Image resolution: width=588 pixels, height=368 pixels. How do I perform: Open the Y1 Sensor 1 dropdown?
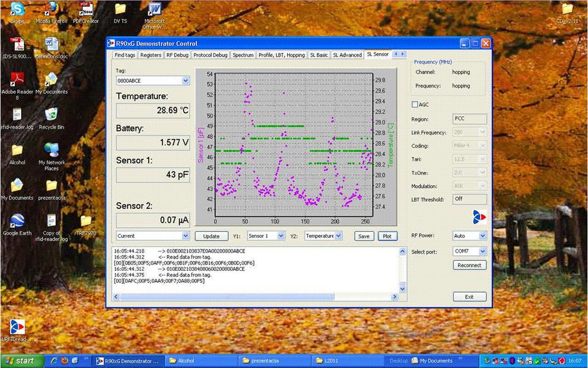(x=281, y=236)
